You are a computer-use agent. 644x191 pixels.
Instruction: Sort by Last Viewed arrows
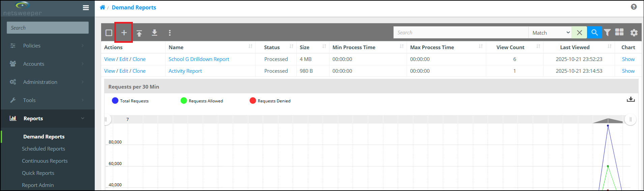click(x=610, y=46)
